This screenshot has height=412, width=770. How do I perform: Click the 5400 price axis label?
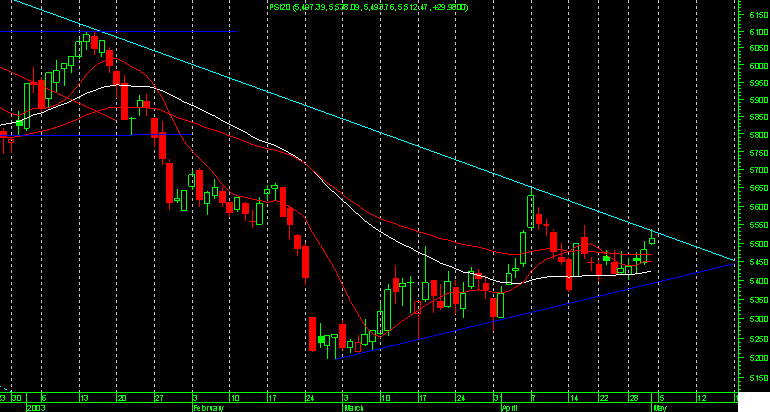759,281
